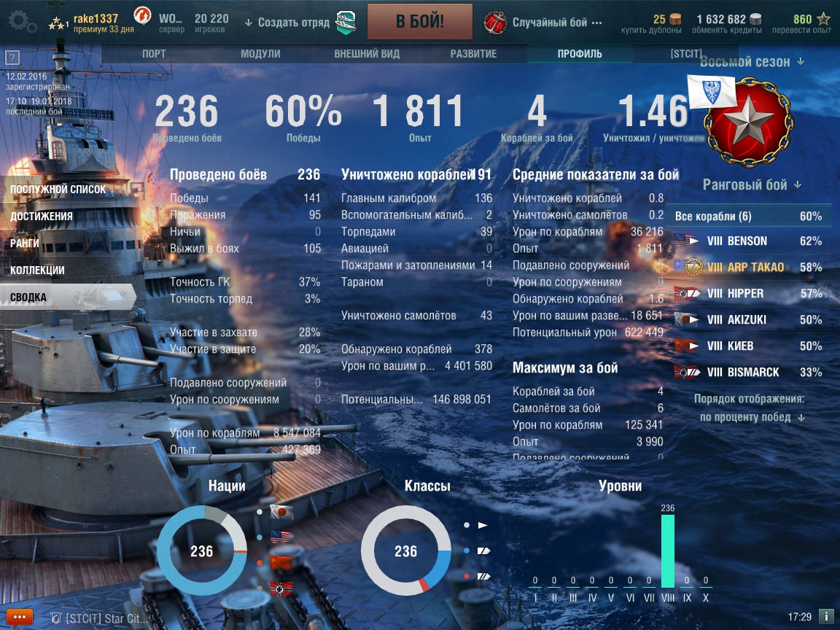Open Случайный бой battle type selector
The width and height of the screenshot is (840, 630).
click(x=542, y=23)
